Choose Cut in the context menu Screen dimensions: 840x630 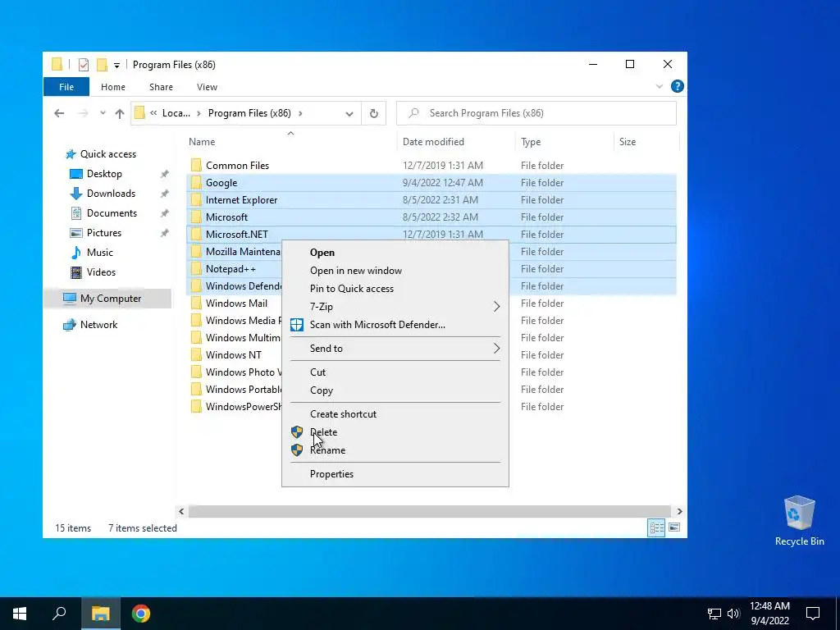(395, 372)
